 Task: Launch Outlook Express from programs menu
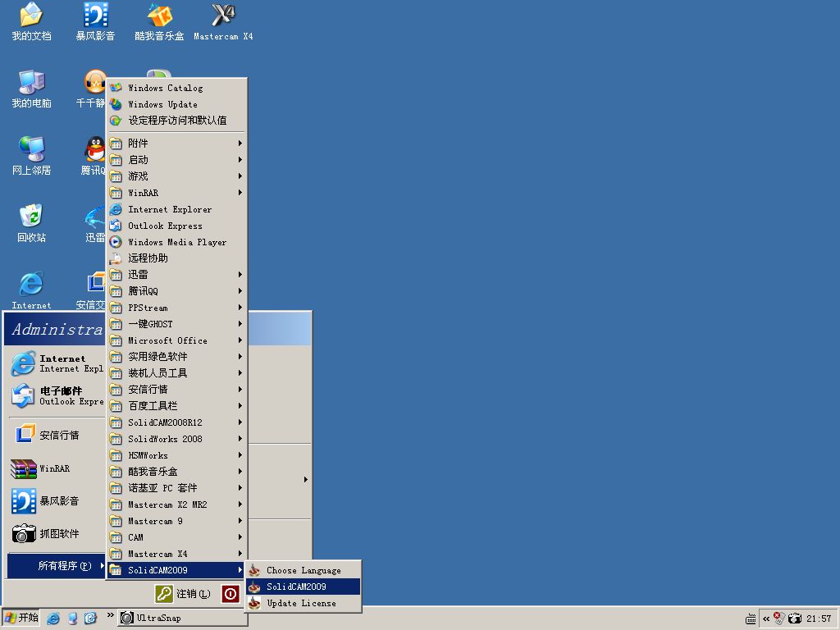pos(177,226)
